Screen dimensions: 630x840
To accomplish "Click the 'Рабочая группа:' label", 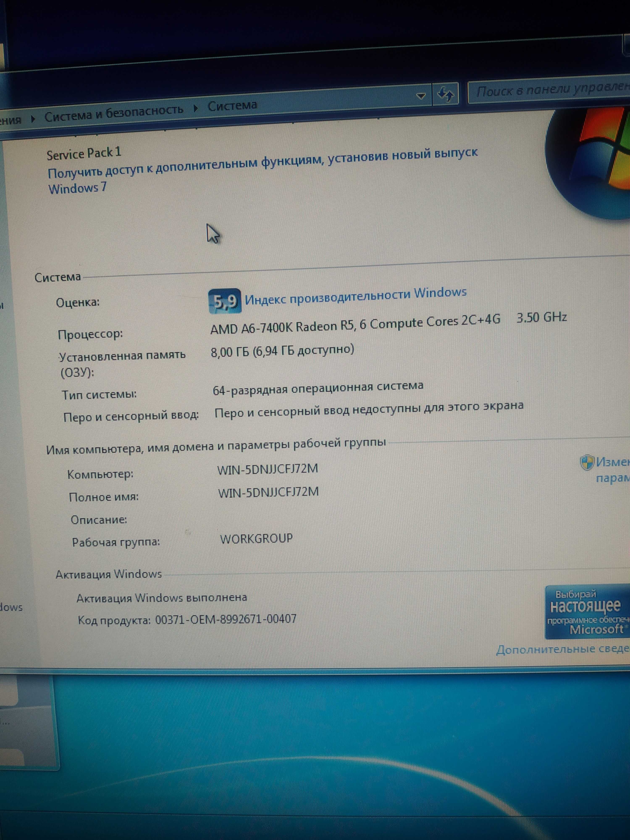I will coord(116,542).
